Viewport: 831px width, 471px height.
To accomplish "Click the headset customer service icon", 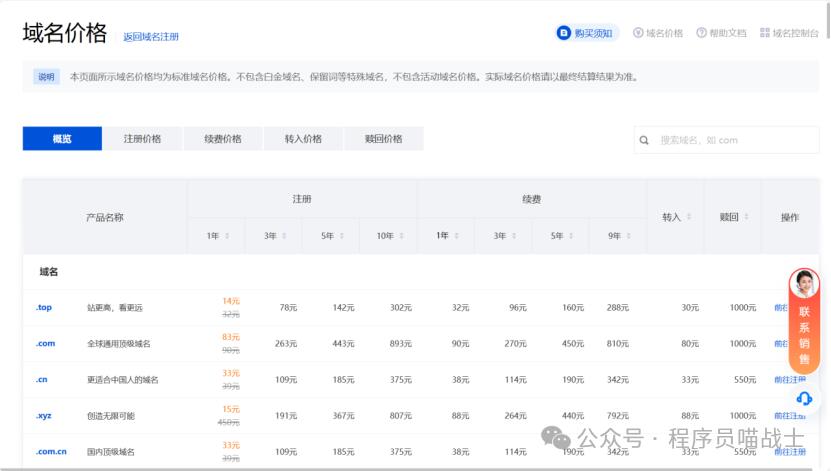I will [x=804, y=398].
